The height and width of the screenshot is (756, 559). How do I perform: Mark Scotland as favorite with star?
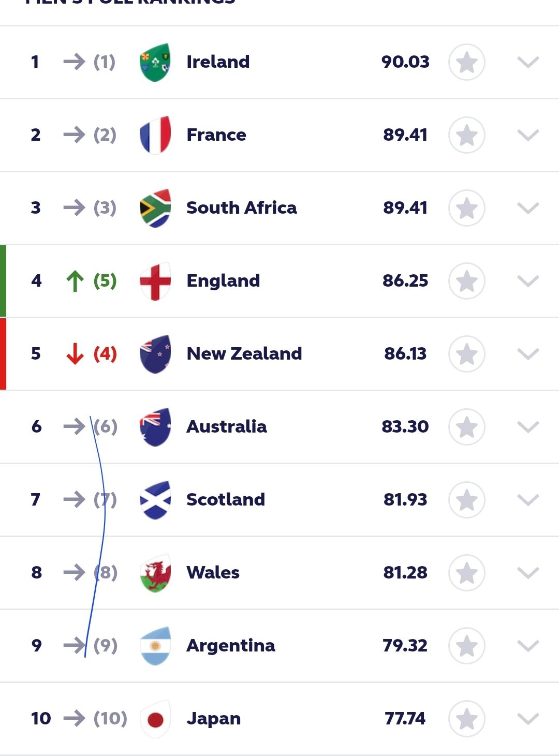coord(467,500)
